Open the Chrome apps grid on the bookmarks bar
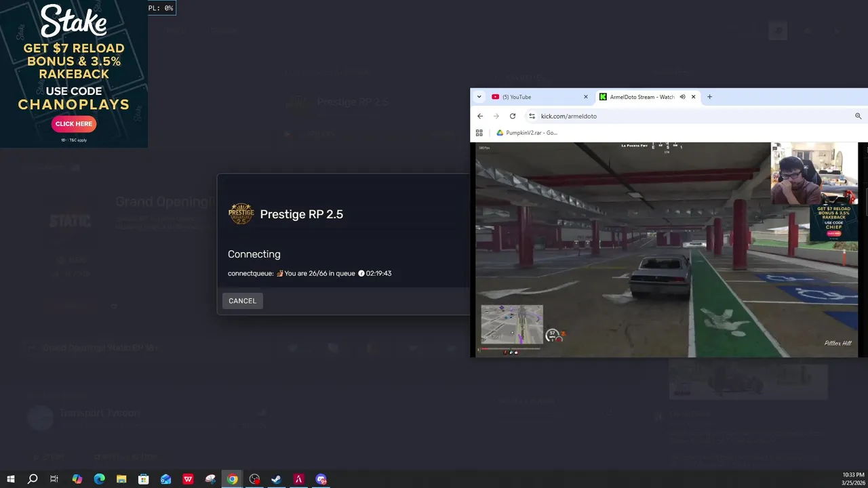Screen dimensions: 868x488 point(479,133)
